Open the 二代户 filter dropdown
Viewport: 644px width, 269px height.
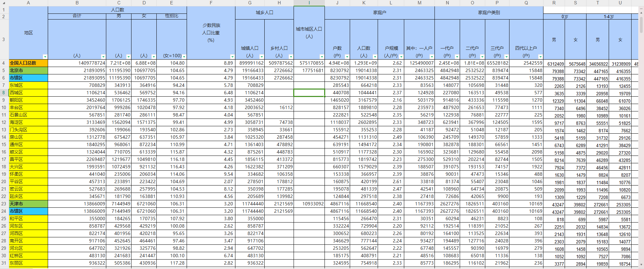click(x=482, y=57)
